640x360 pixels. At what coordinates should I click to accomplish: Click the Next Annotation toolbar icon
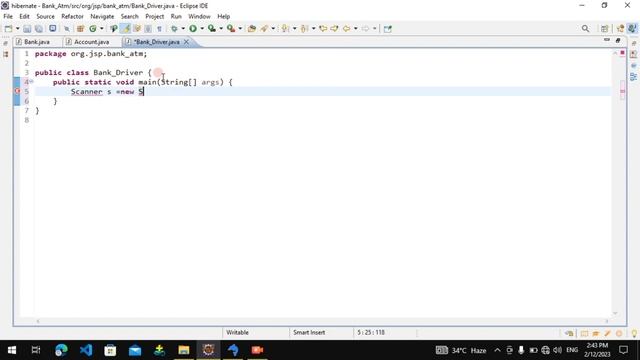[285, 29]
